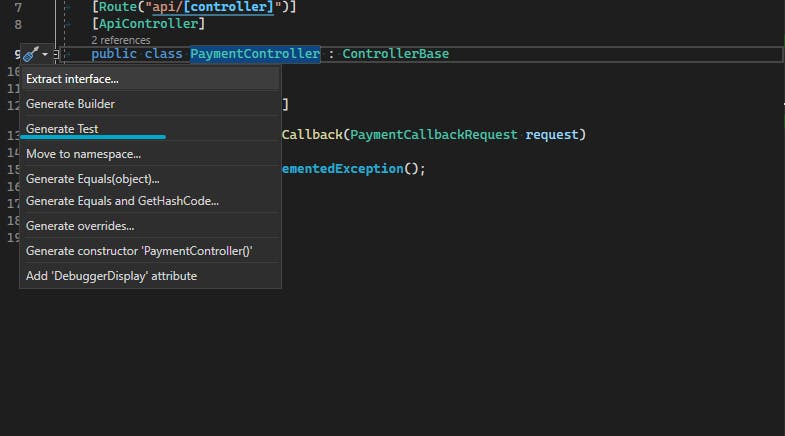Viewport: 785px width, 436px height.
Task: Open the '2 references' CodeLens link
Action: coord(120,40)
